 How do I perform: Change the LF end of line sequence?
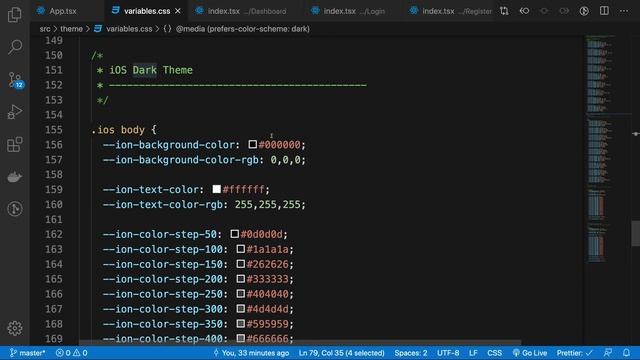[x=473, y=353]
